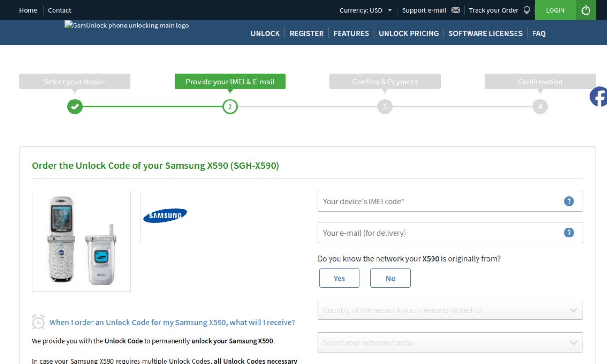Click the Track your Order link text

[494, 10]
